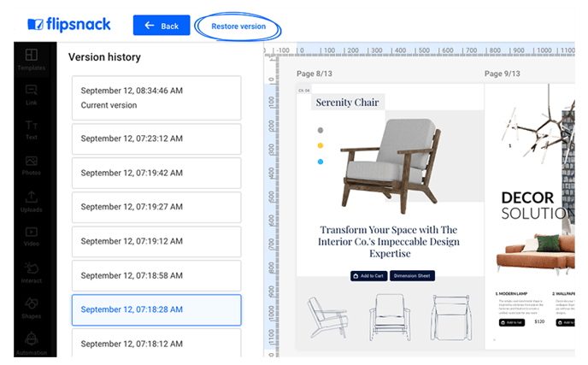Open the Link tool in sidebar
The width and height of the screenshot is (588, 365).
tap(32, 95)
